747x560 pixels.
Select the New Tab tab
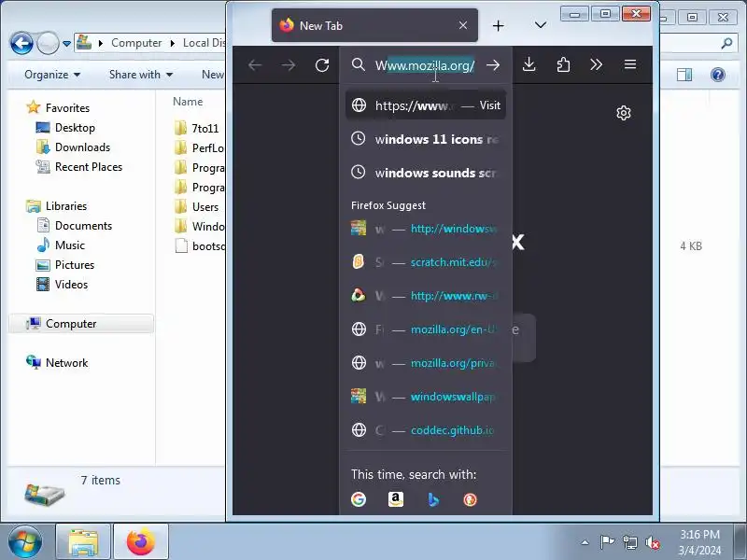tap(374, 25)
